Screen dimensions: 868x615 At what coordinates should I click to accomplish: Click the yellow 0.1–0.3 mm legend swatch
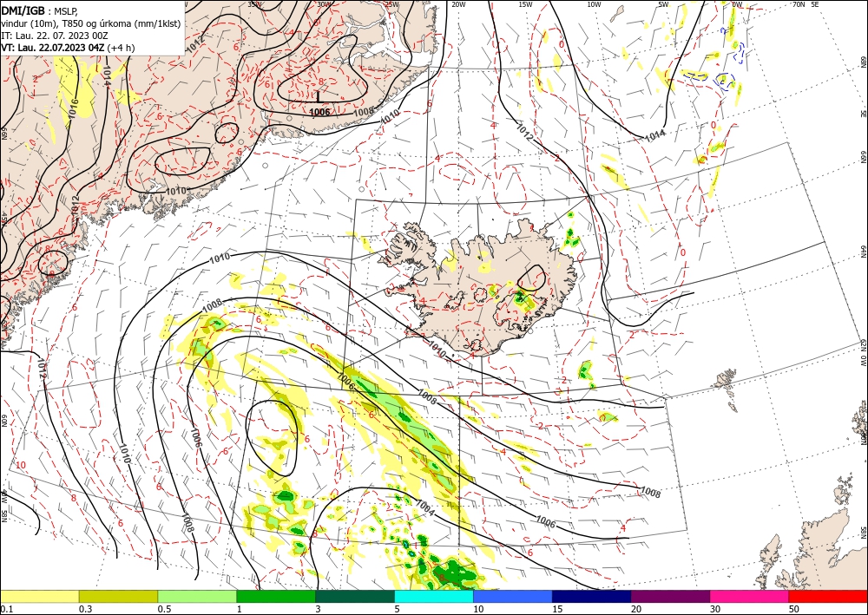click(39, 596)
